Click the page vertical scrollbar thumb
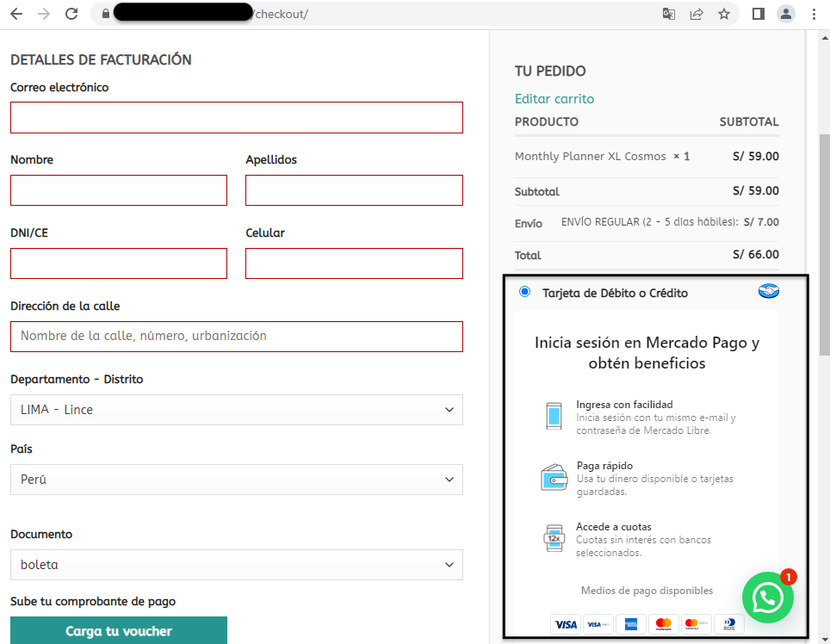This screenshot has height=644, width=830. point(825,245)
